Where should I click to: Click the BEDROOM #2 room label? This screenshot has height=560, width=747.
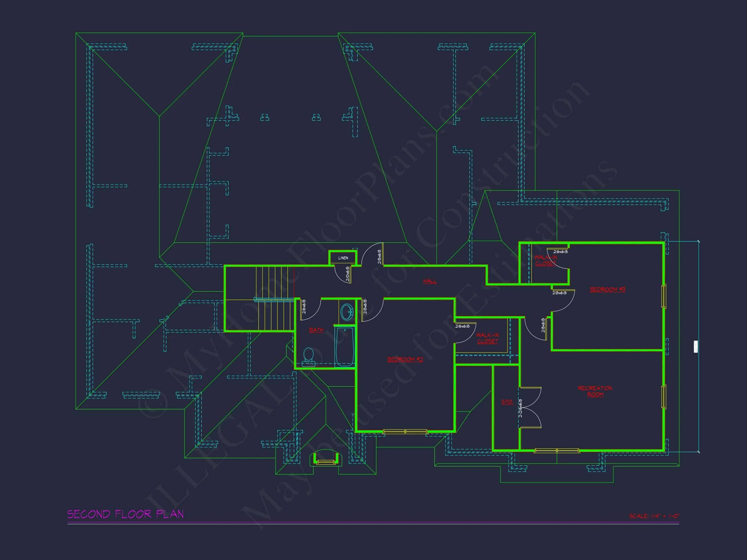pos(405,359)
